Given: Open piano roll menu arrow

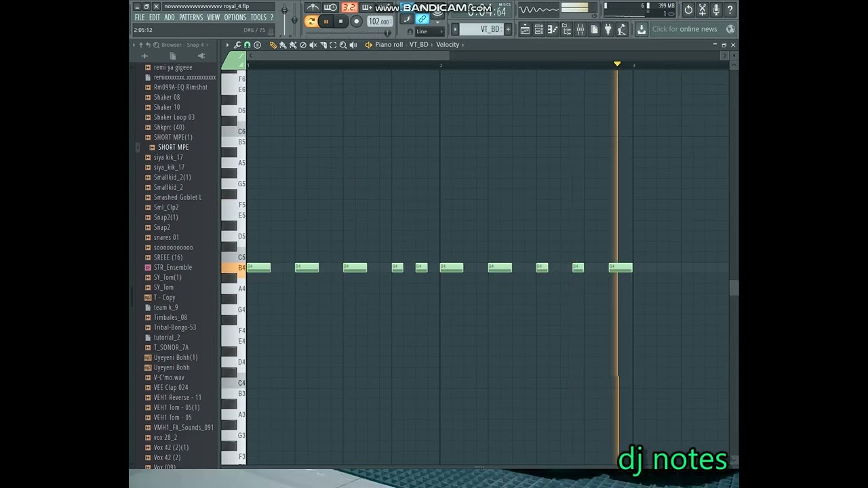Looking at the screenshot, I should 227,45.
